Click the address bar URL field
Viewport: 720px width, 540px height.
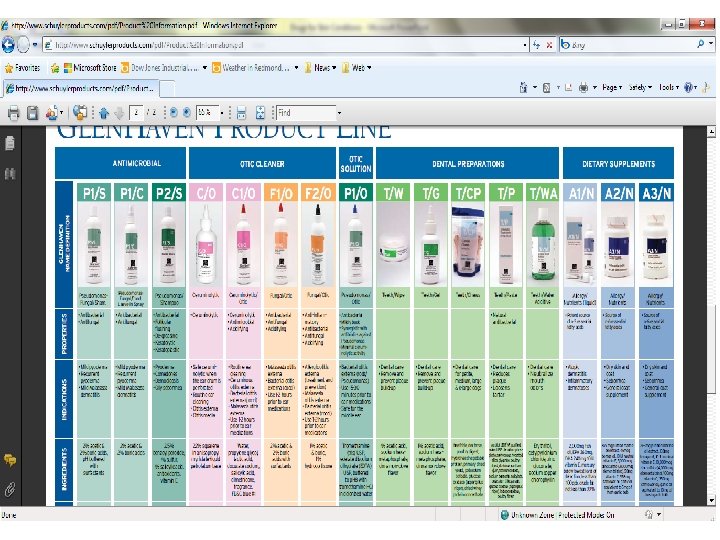(x=281, y=45)
